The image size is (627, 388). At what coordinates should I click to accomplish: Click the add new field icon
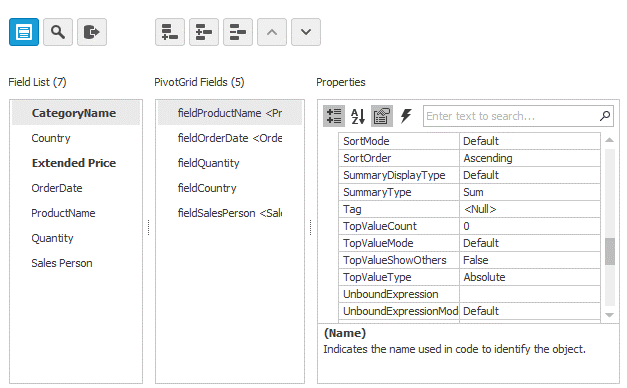(x=170, y=32)
